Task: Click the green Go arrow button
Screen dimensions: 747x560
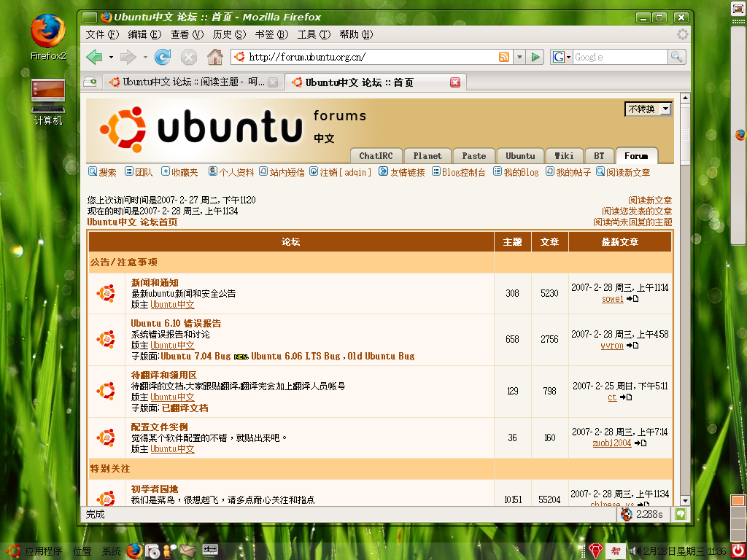Action: pos(535,57)
